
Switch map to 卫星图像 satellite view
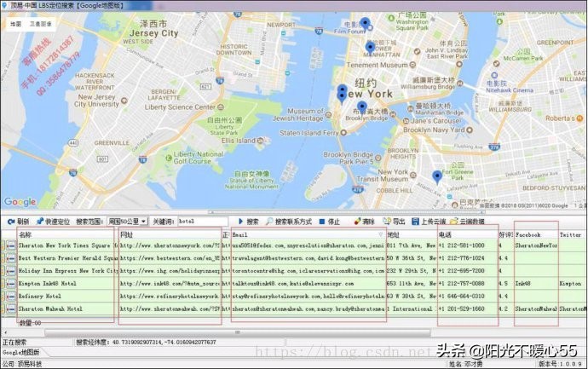(41, 24)
